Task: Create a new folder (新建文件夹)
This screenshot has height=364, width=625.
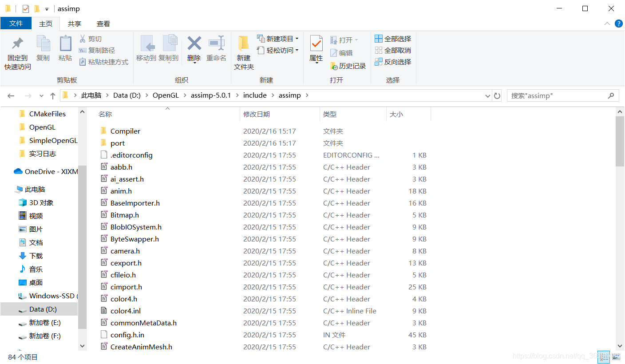Action: (x=244, y=52)
